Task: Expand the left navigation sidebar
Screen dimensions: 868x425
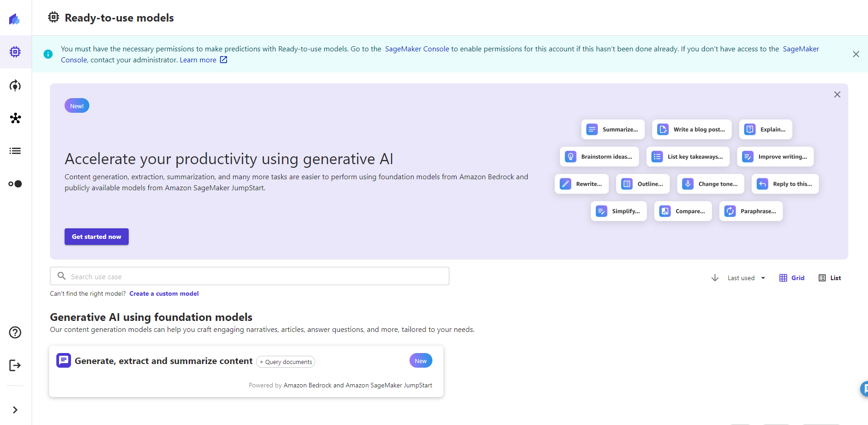Action: point(15,410)
